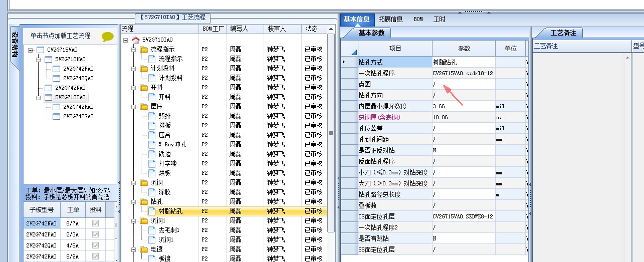Click the node icon beside 2V2G742NA0

click(49, 88)
